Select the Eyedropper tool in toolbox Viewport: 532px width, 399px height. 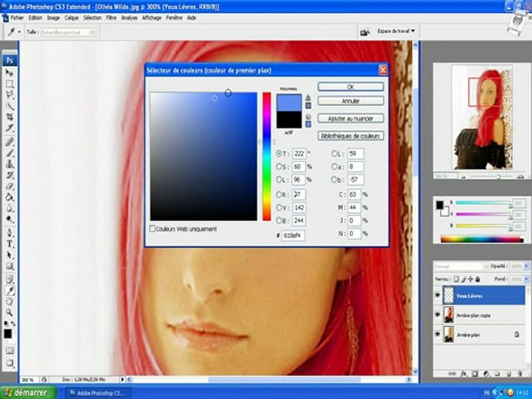9,291
